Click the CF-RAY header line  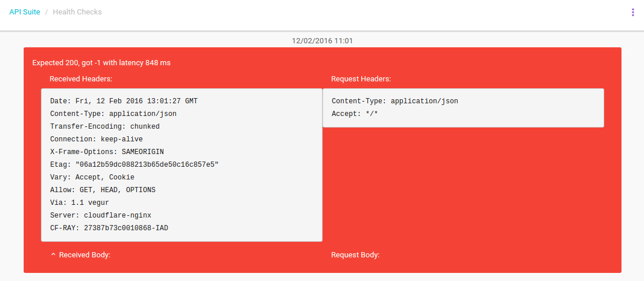[109, 228]
